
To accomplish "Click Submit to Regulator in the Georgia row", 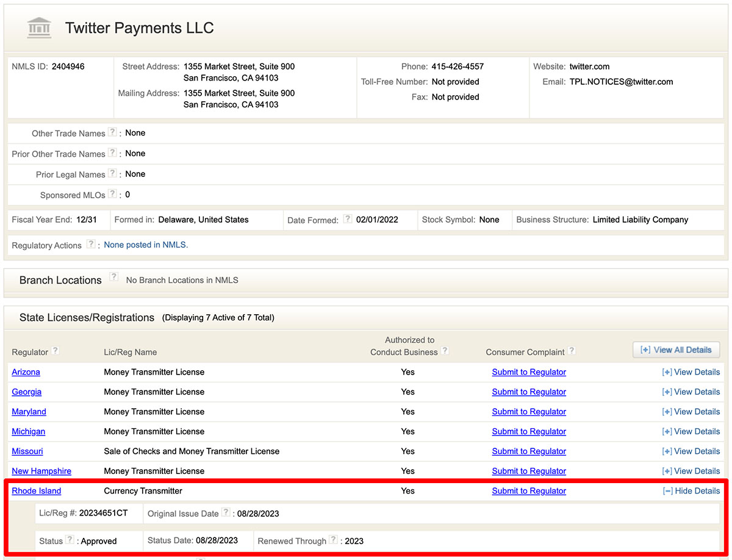I will click(x=529, y=392).
